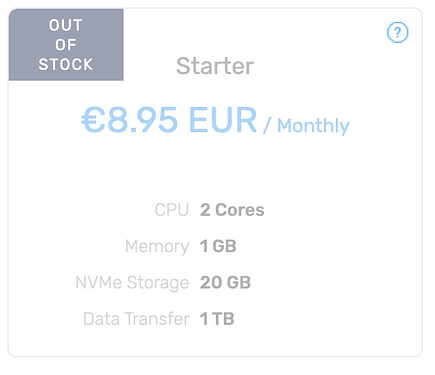
Task: Click the NVMe Storage label
Action: [x=132, y=283]
